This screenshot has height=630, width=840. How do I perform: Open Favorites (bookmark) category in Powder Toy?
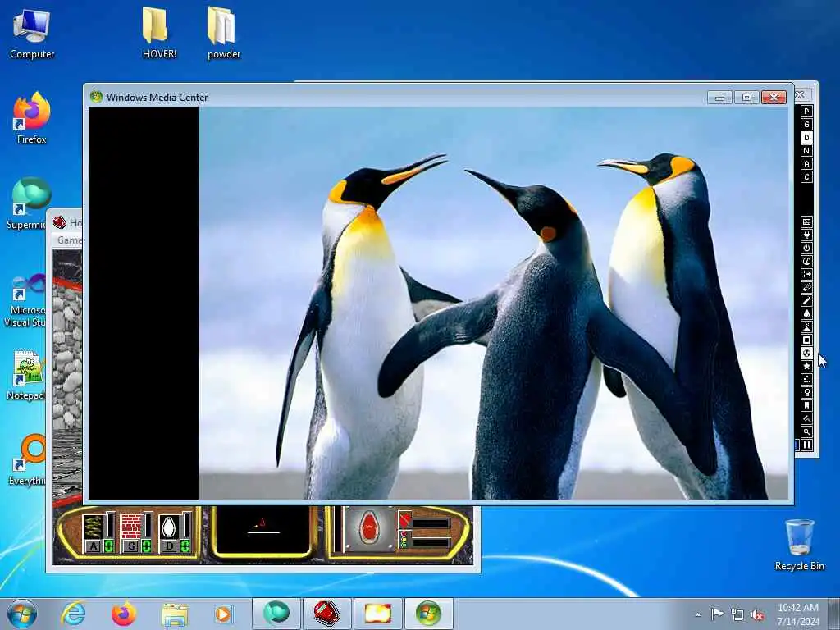pos(806,405)
